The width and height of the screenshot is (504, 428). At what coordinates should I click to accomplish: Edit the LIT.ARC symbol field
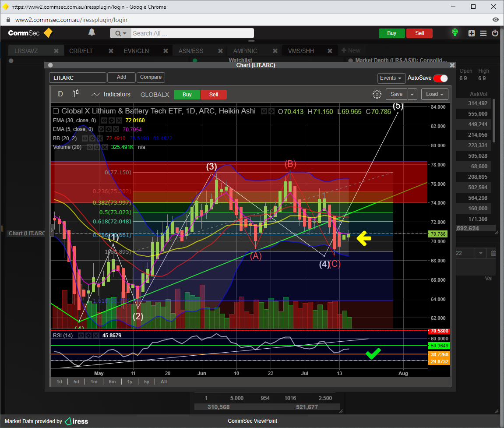[78, 78]
